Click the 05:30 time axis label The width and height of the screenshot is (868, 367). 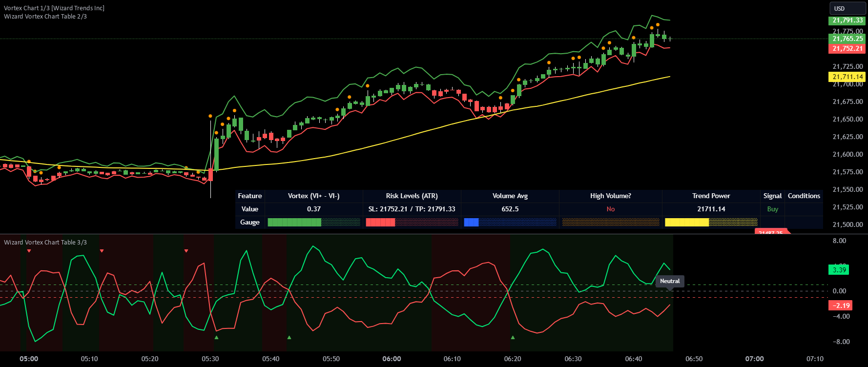210,359
